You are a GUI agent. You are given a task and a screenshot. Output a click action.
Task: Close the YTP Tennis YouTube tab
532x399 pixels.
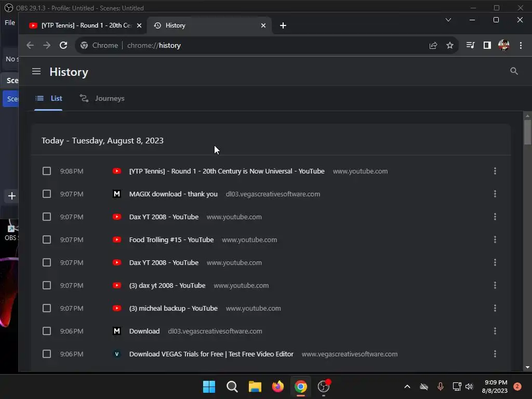(x=139, y=25)
